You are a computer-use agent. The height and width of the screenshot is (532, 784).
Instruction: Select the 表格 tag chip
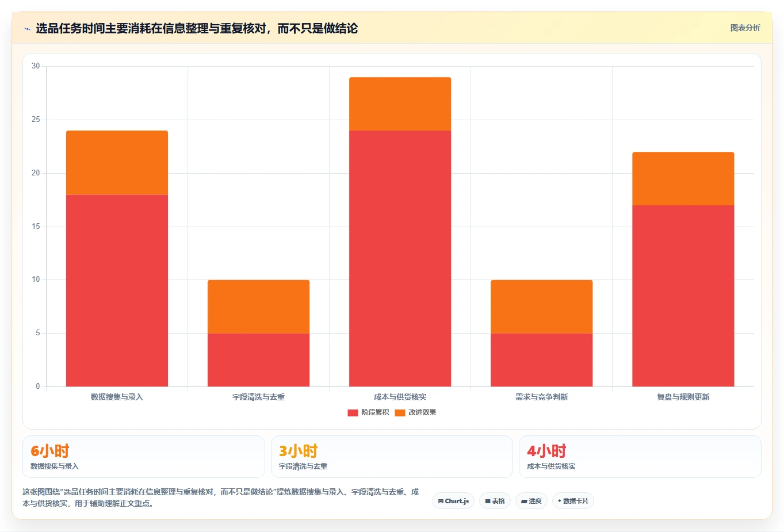point(495,501)
